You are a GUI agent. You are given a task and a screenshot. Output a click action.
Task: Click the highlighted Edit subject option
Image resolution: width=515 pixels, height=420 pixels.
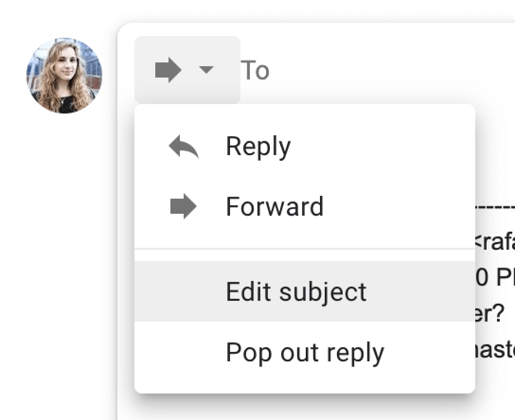(x=296, y=291)
